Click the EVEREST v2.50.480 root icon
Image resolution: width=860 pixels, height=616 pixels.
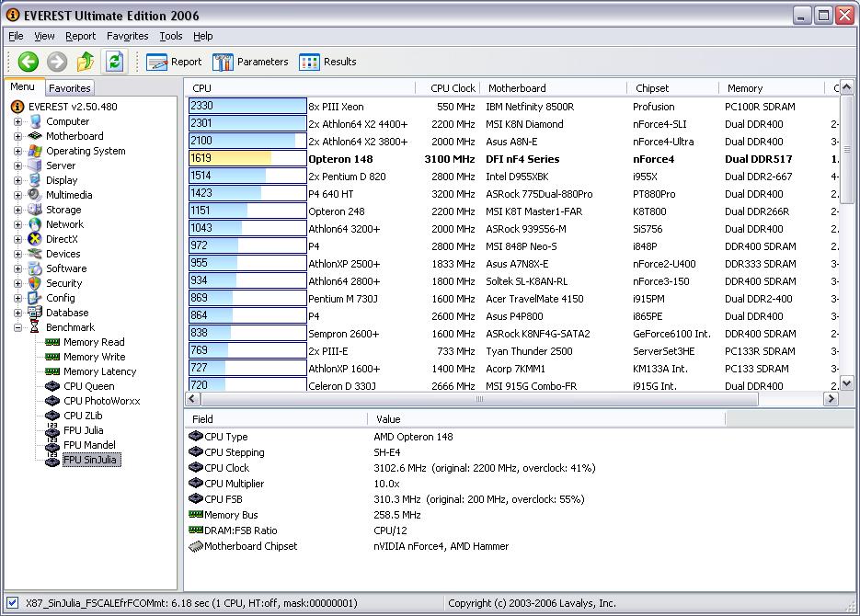click(17, 107)
